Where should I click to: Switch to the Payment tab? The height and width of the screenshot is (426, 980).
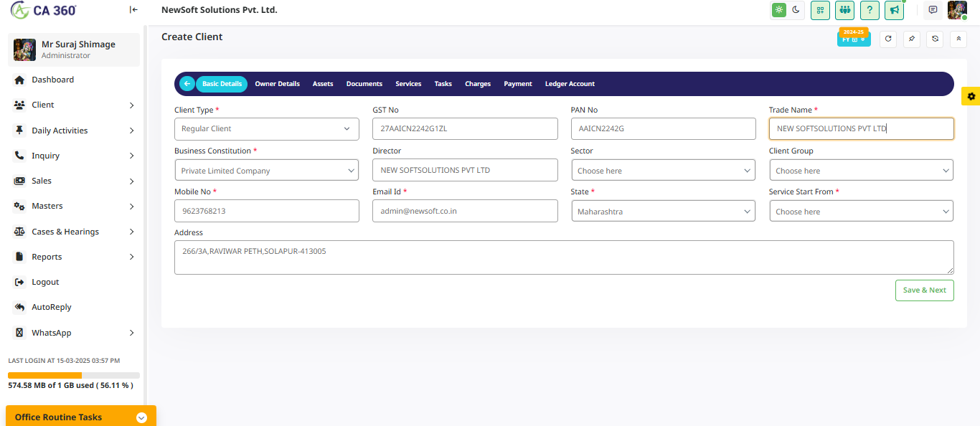(518, 84)
